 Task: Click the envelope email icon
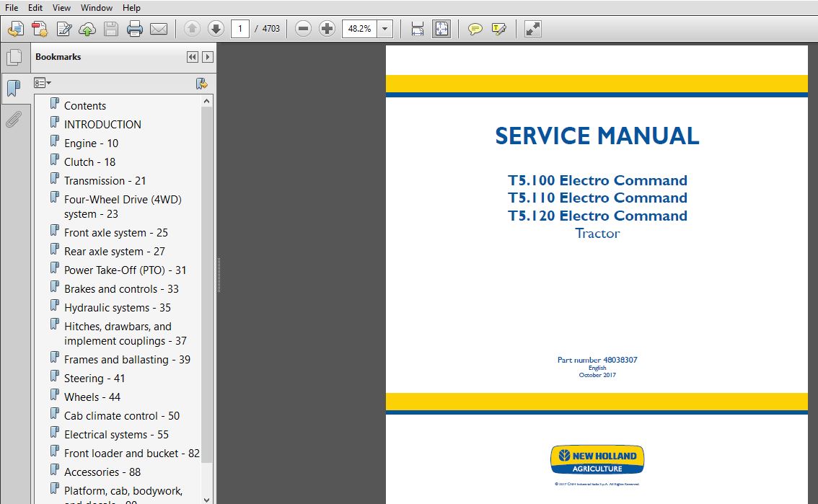click(x=159, y=29)
